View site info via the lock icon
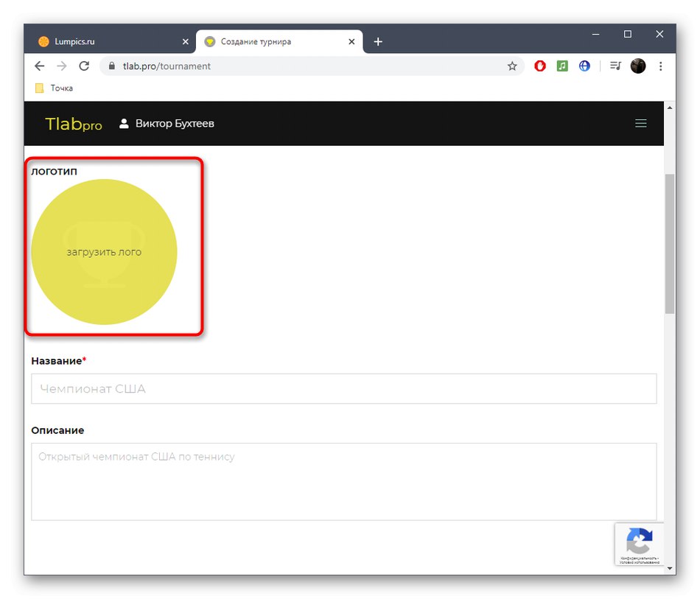Screen dimensions: 700x599 (111, 66)
